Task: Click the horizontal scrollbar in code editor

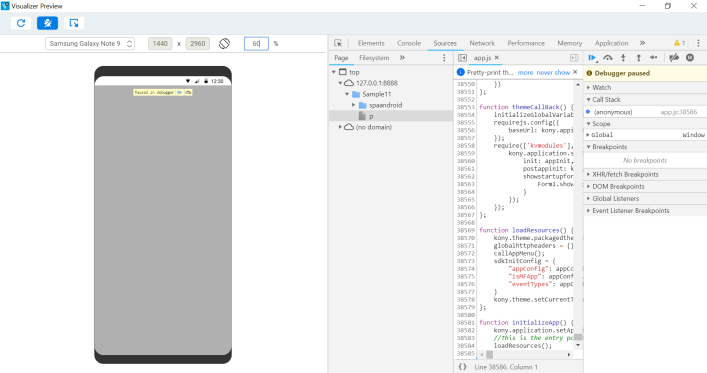Action: point(489,355)
